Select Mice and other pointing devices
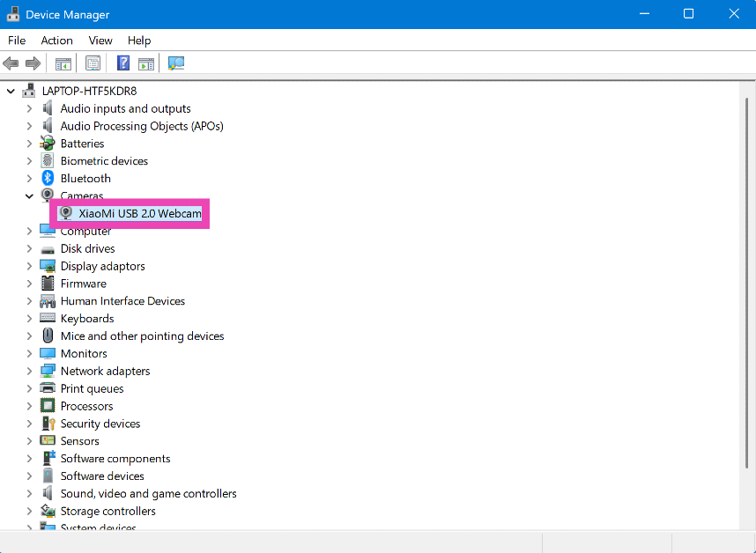Screen dimensions: 756x553 [142, 336]
